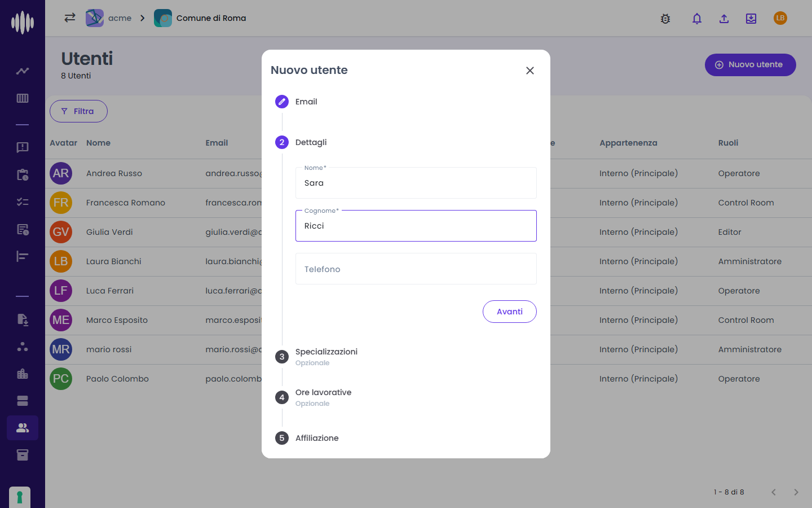Screen dimensions: 812x508
Task: Click the Appartenenza column header
Action: (628, 143)
